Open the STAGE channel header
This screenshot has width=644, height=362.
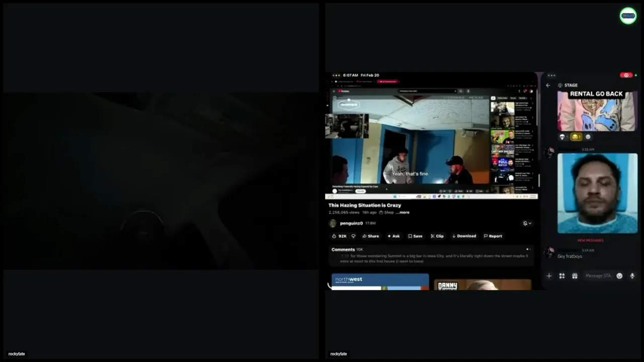(x=568, y=85)
